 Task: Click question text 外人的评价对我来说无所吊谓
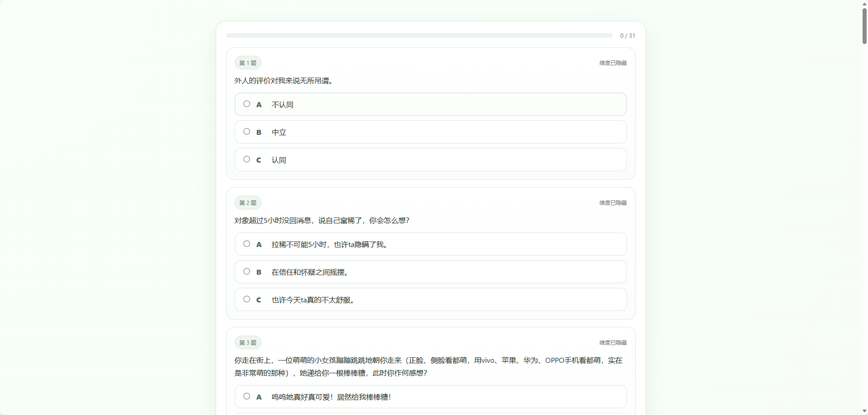click(x=285, y=81)
